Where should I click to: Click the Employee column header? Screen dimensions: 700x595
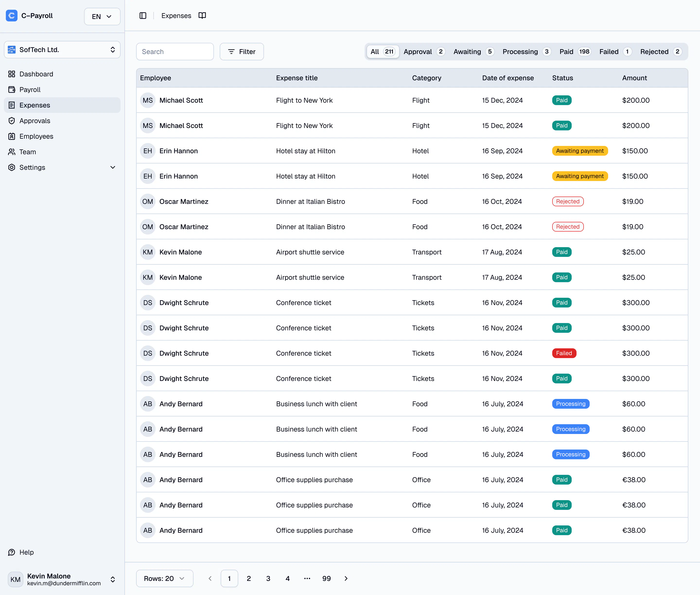point(155,78)
